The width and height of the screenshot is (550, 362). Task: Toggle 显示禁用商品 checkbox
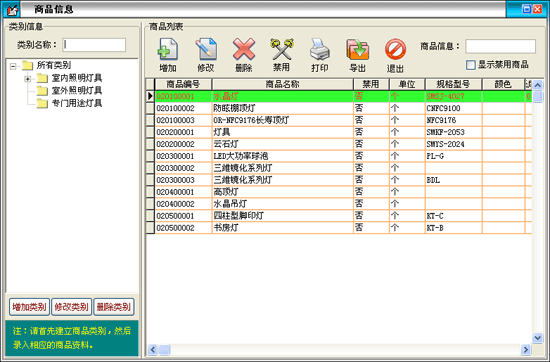pyautogui.click(x=470, y=65)
